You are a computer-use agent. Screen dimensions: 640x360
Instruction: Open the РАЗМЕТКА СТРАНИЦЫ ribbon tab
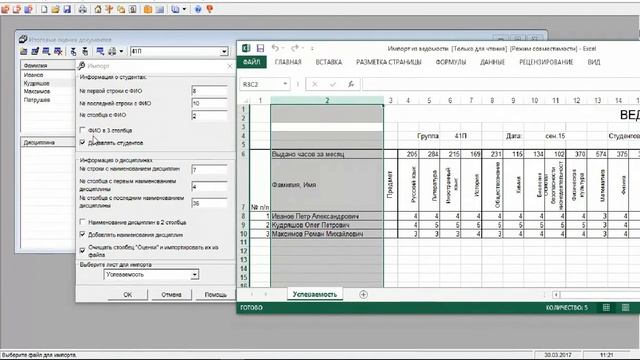[x=389, y=62]
